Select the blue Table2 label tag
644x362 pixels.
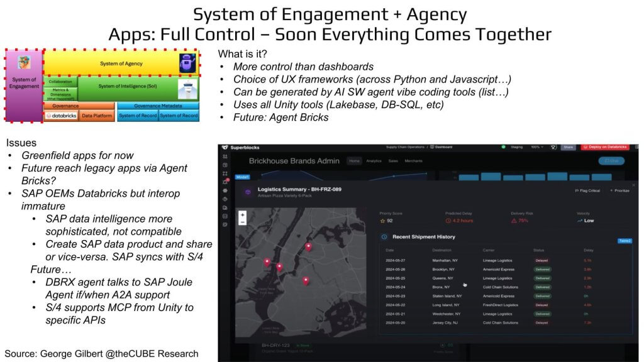click(625, 241)
